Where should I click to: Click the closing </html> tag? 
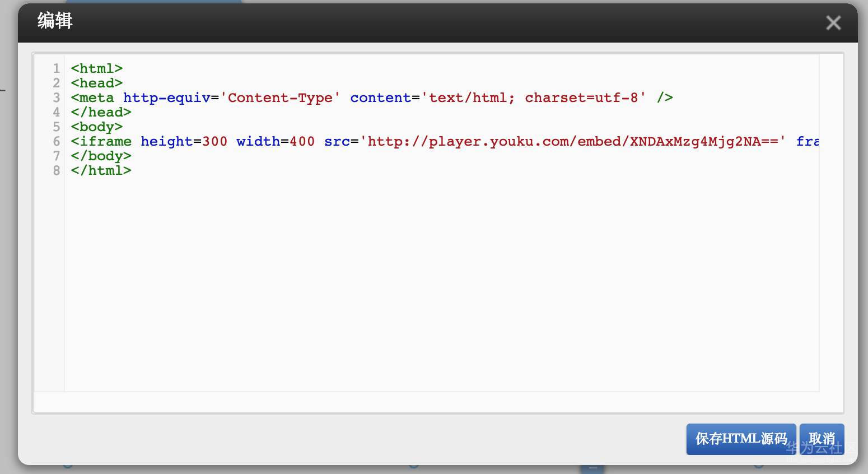click(101, 170)
